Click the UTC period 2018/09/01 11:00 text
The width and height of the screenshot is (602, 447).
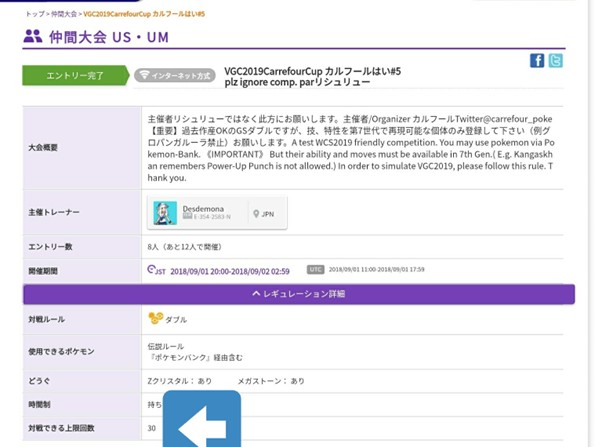click(376, 270)
